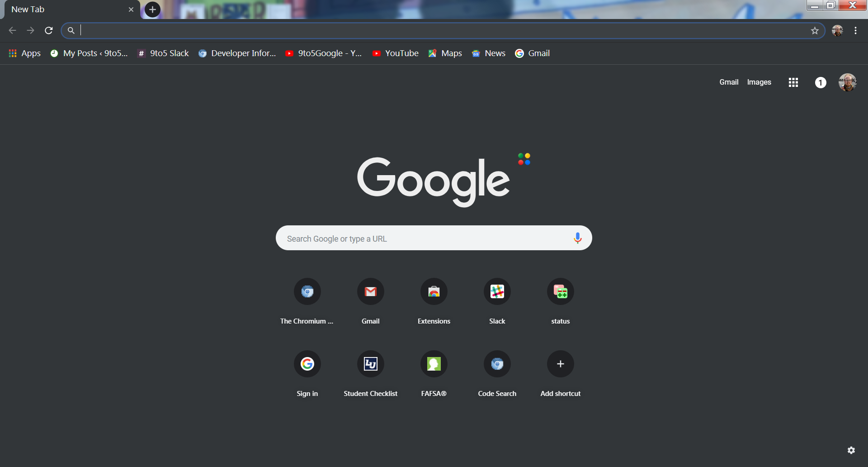Open the Images link at top right

point(759,82)
